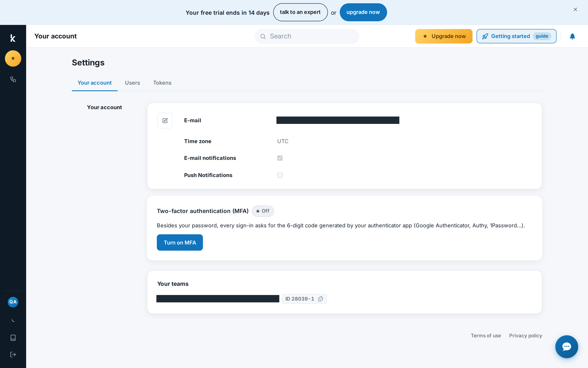Switch to the Tokens tab
This screenshot has width=588, height=368.
(162, 83)
